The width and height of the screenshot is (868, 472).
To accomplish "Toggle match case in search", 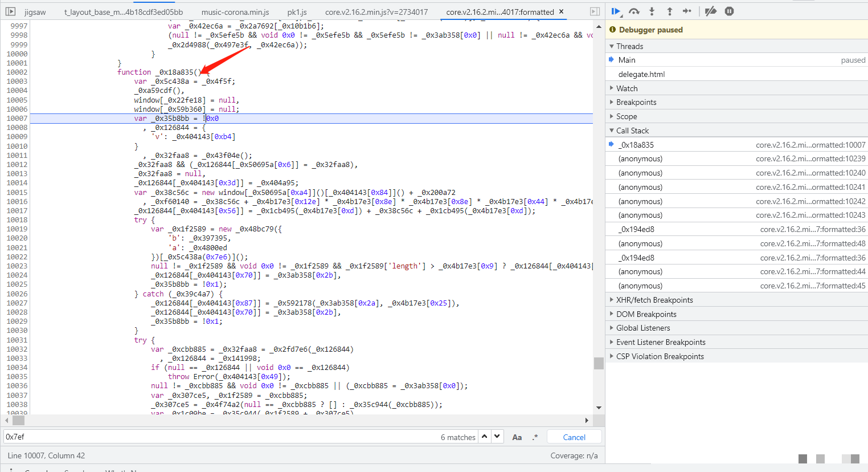I will [517, 437].
